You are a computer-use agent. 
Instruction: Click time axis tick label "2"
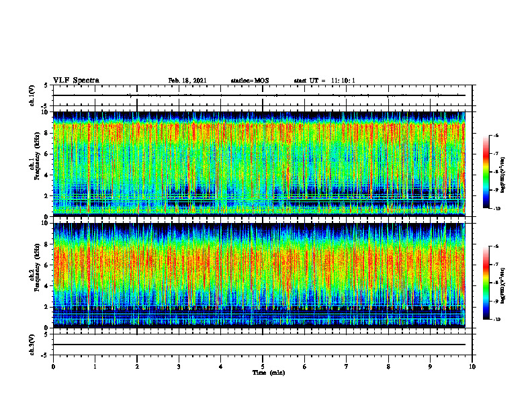tap(137, 367)
